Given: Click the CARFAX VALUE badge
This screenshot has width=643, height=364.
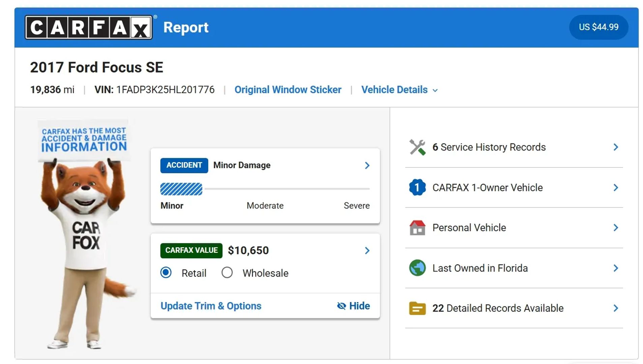Looking at the screenshot, I should 191,250.
